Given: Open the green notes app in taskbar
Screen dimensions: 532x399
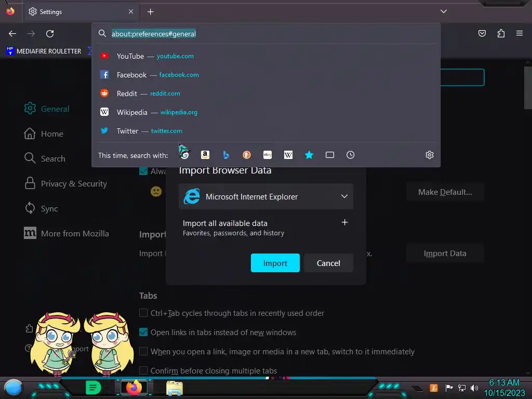Looking at the screenshot, I should [94, 387].
